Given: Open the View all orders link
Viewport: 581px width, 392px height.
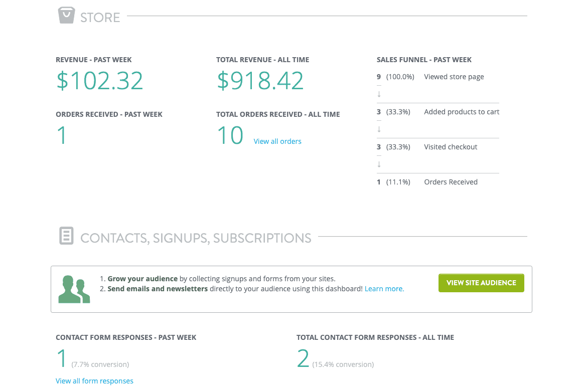Looking at the screenshot, I should tap(277, 141).
